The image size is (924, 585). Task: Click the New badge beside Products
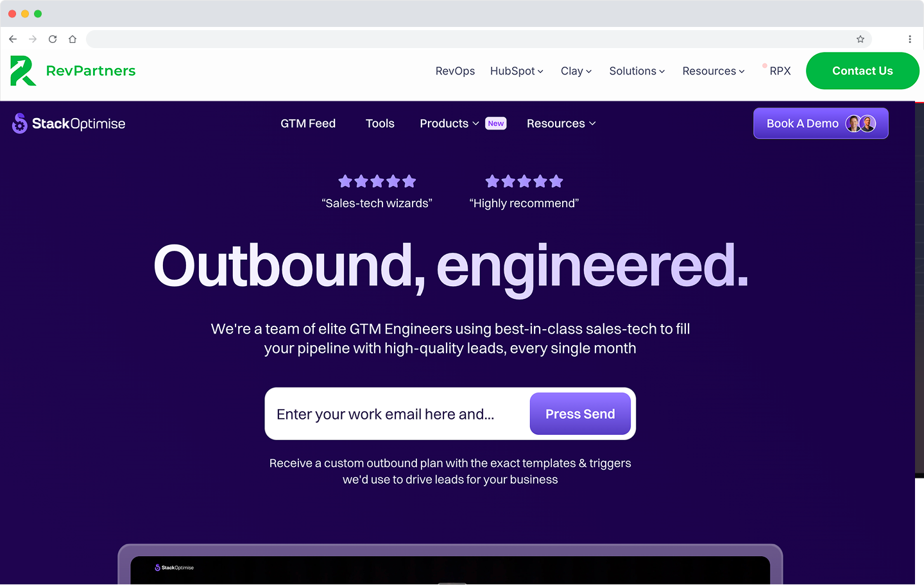point(496,123)
